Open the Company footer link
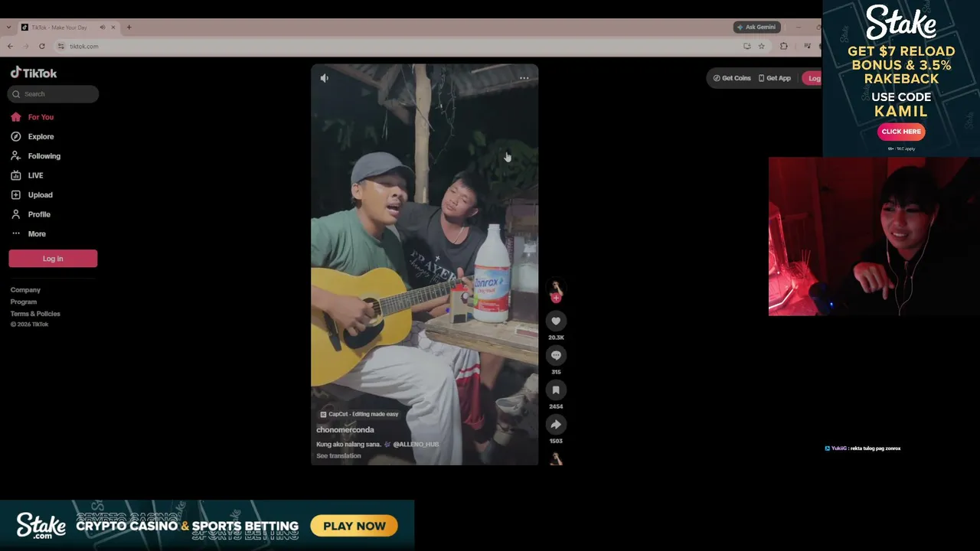This screenshot has width=980, height=551. (x=25, y=290)
